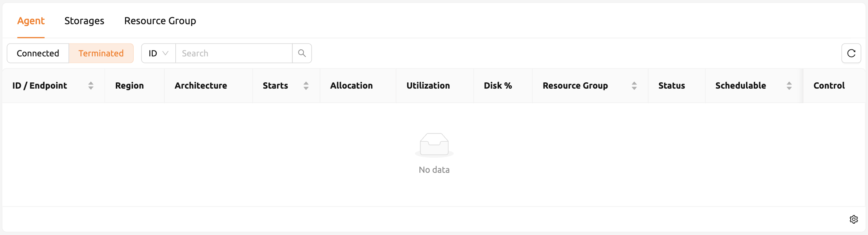Sort by Starts column arrows
This screenshot has height=235, width=868.
pos(306,86)
